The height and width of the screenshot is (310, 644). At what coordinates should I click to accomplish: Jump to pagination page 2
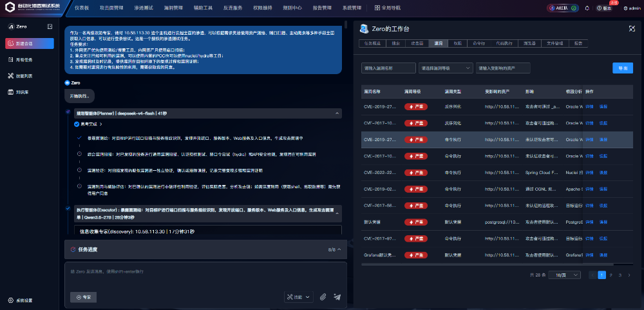click(611, 275)
